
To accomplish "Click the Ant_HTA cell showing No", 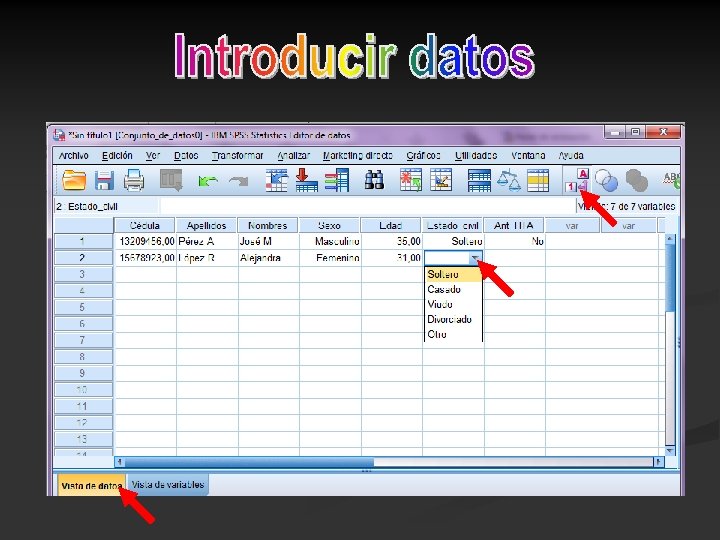I will click(514, 241).
